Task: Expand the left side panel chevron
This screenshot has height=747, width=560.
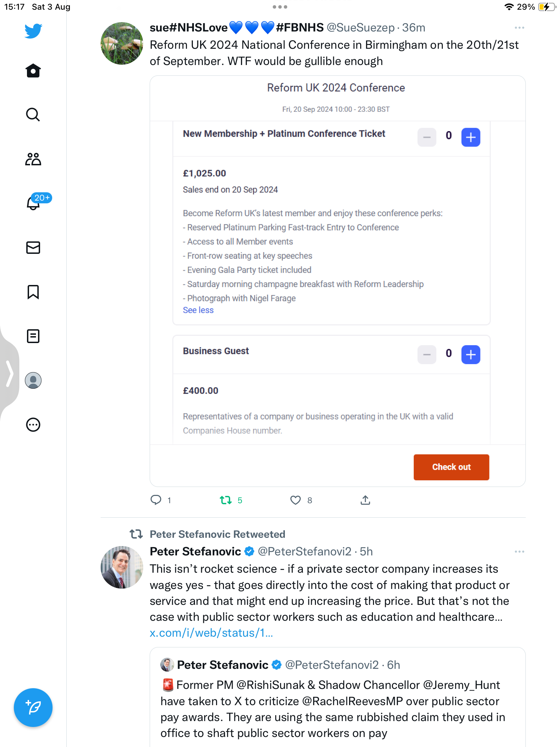Action: pyautogui.click(x=9, y=373)
